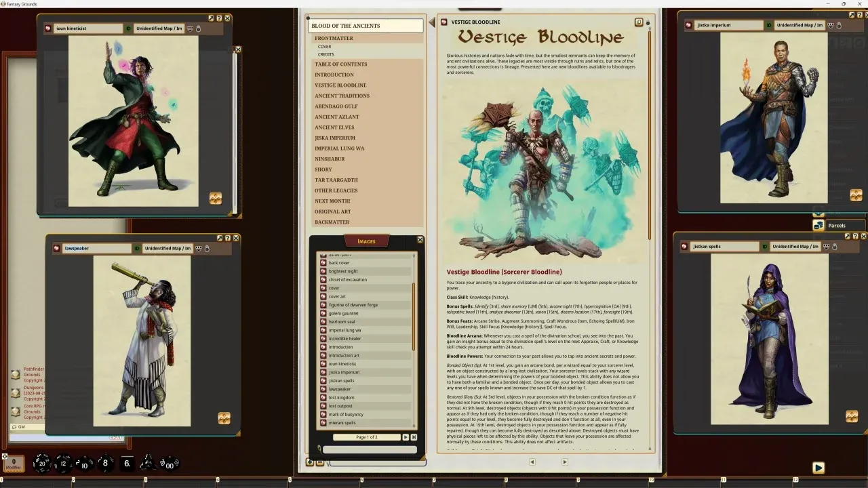Screen dimensions: 868x488
Task: Click the jistkan spells image link icon
Action: [x=685, y=247]
